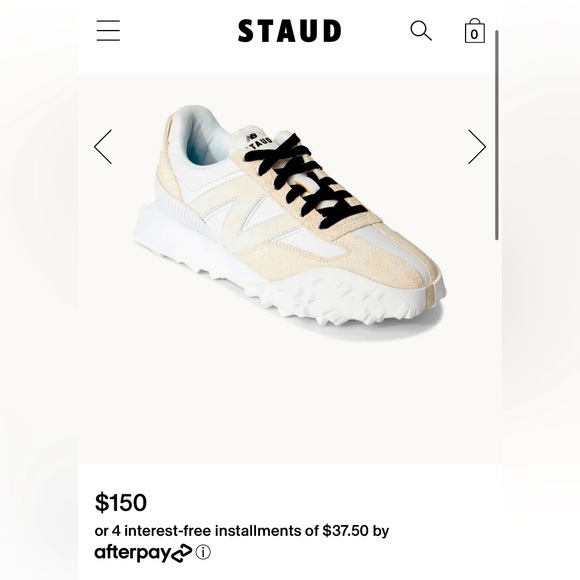Open Afterpay info circle icon
The image size is (580, 580).
(x=203, y=552)
